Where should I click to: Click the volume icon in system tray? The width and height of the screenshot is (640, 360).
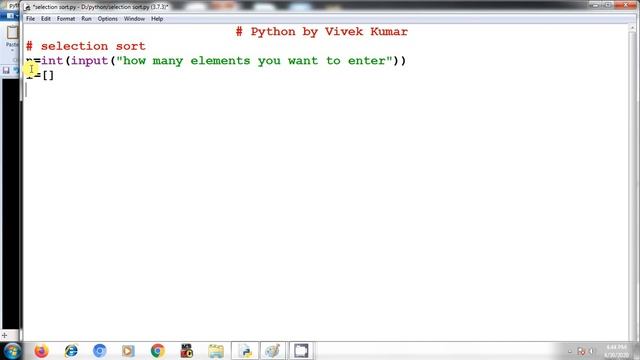591,351
